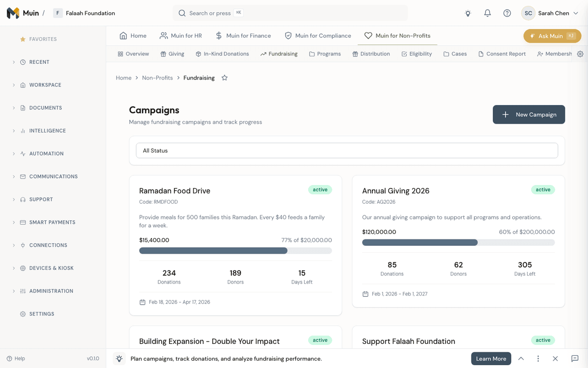This screenshot has width=588, height=368.
Task: Click the calendar icon for Ramadan Food Drive dates
Action: (143, 302)
